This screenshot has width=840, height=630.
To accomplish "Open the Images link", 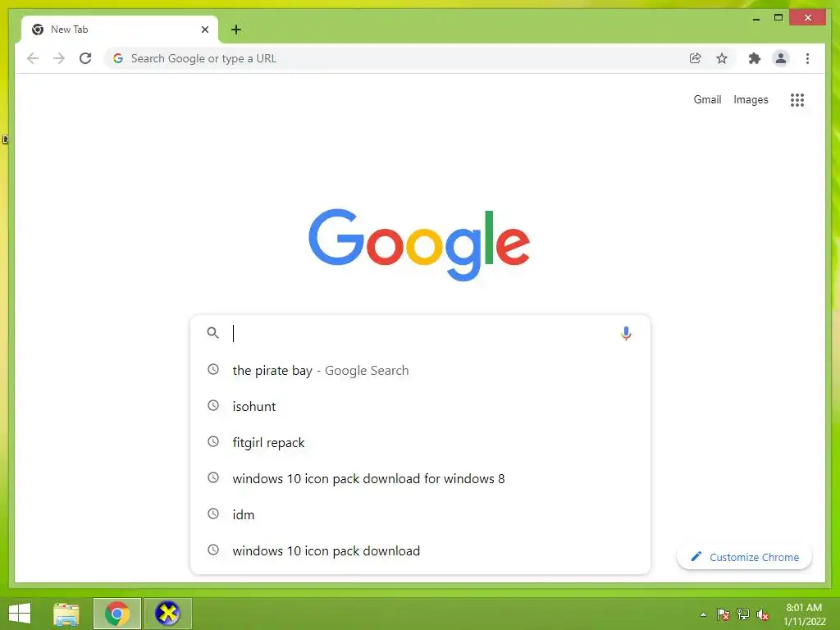I will [751, 99].
